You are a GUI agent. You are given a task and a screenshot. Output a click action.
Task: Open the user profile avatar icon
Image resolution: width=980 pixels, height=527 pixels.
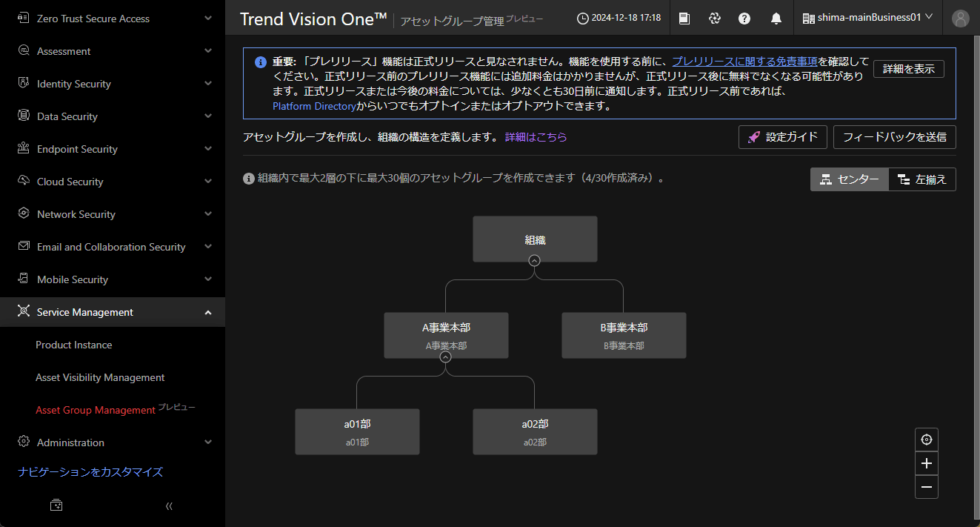(961, 19)
